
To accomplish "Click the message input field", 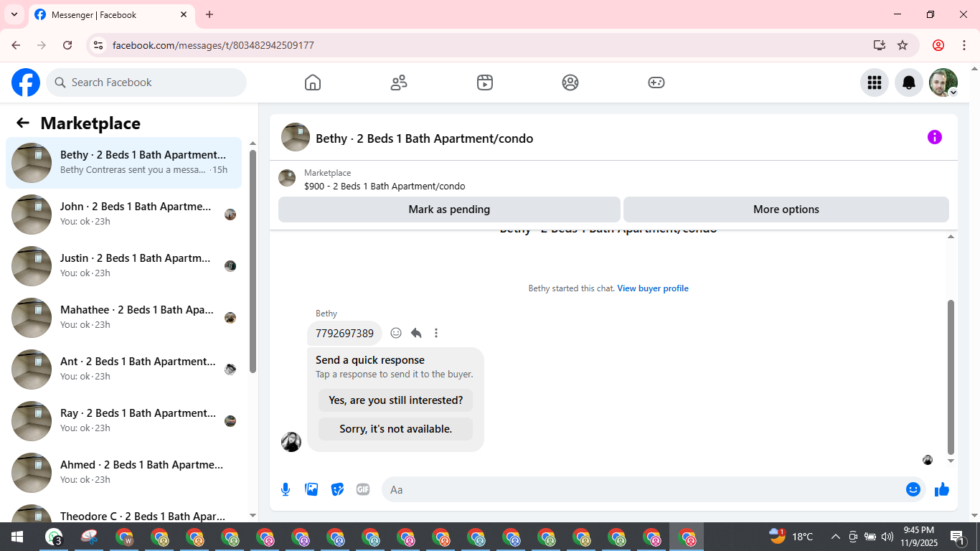I will [646, 489].
